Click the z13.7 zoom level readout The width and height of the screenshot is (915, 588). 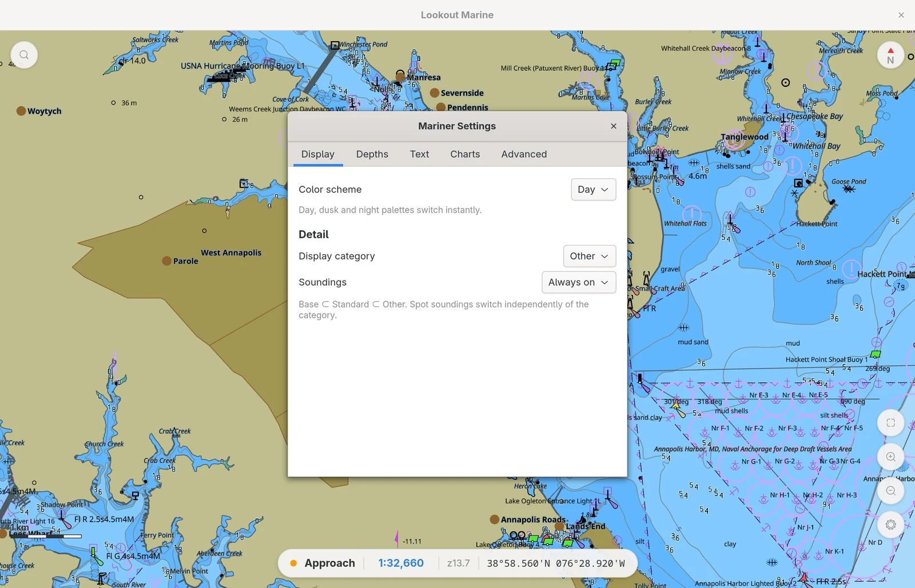point(459,563)
